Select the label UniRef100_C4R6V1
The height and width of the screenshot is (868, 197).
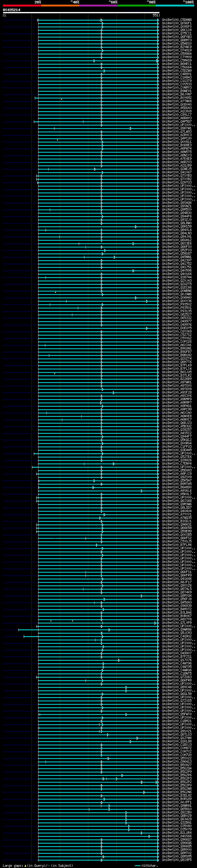pos(176,74)
